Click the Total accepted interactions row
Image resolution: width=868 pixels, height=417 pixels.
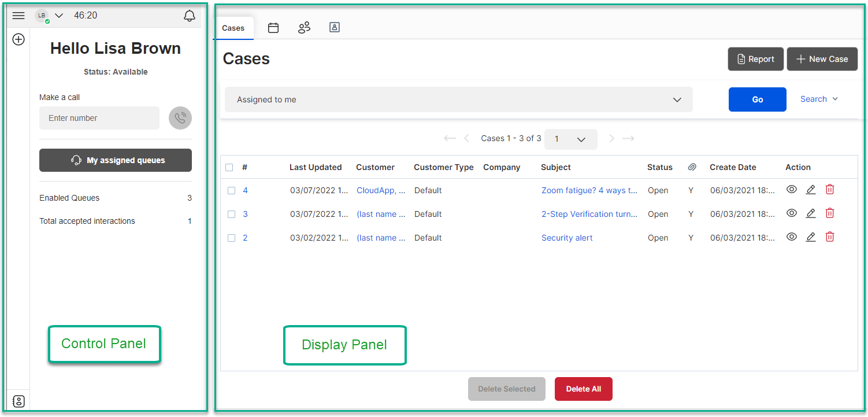116,221
